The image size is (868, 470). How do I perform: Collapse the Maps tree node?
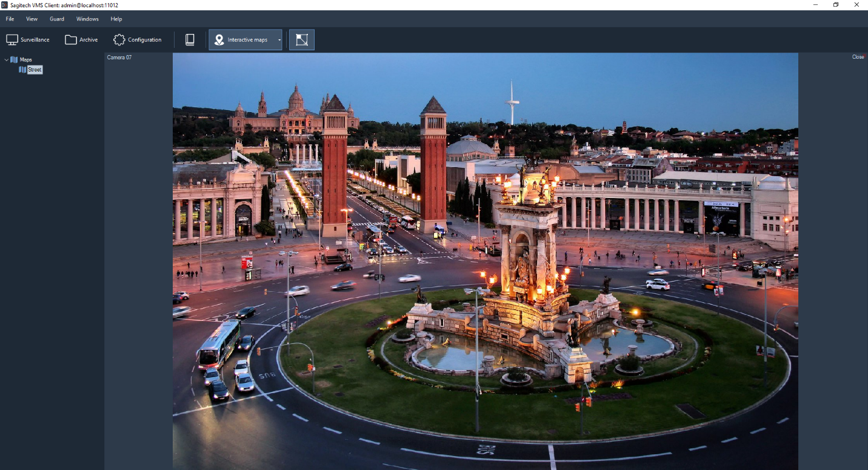pyautogui.click(x=7, y=60)
